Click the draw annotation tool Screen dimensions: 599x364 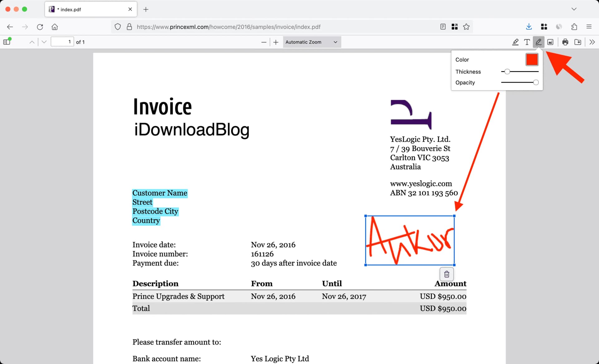538,42
